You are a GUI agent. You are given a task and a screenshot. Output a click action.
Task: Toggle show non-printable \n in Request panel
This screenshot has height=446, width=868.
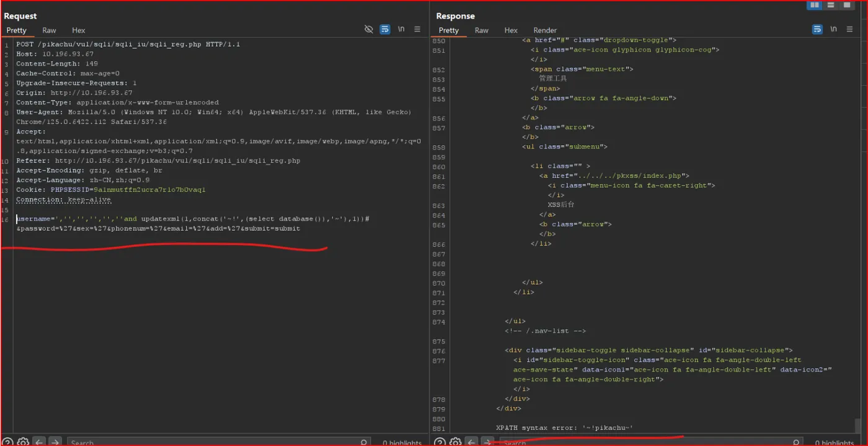click(x=401, y=29)
